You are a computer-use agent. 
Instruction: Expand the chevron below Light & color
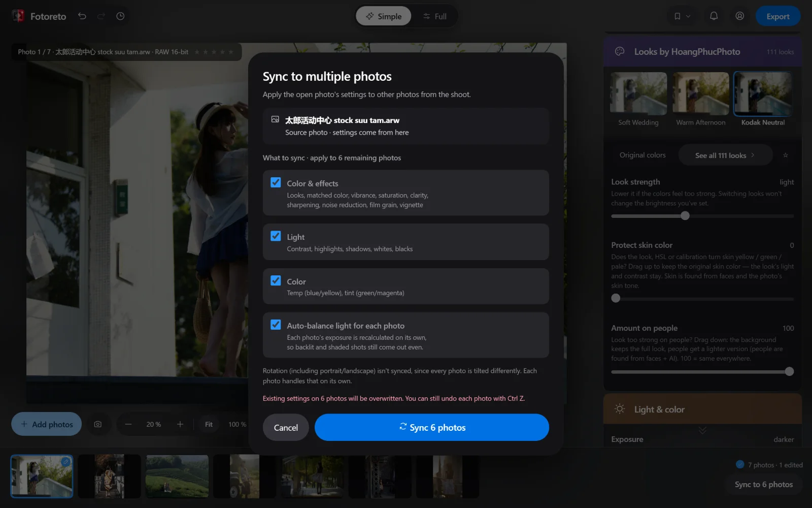702,430
